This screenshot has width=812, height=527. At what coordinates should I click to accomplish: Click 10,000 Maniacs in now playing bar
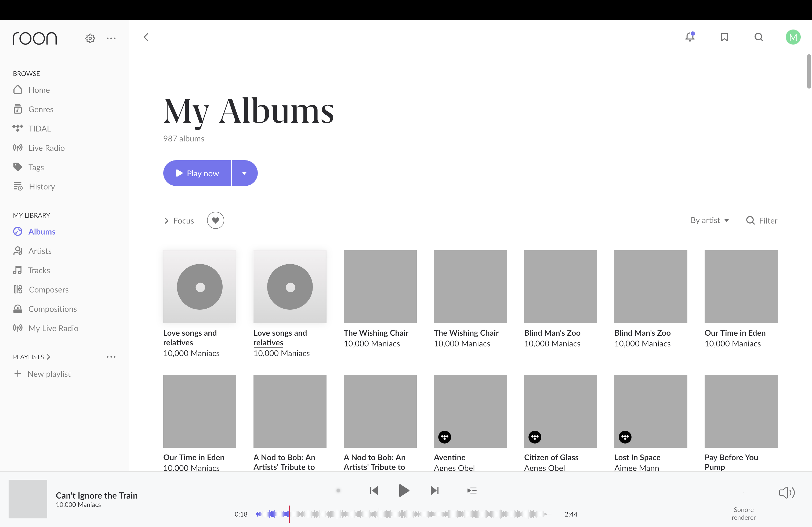(x=78, y=505)
